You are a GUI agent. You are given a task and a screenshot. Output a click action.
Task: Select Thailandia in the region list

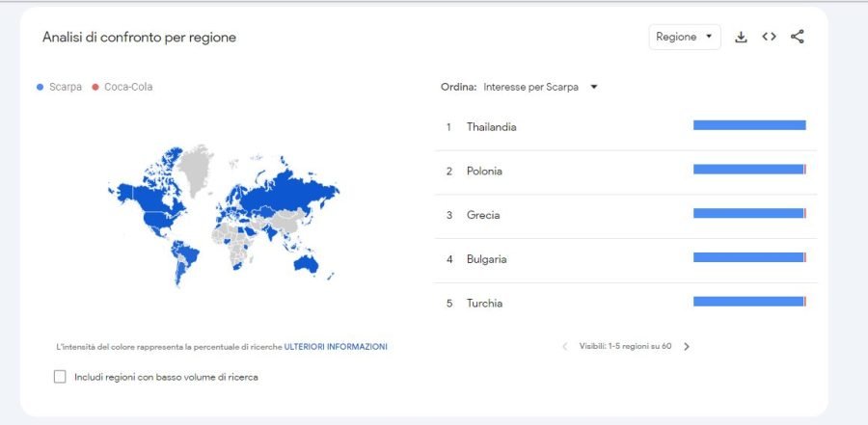[x=492, y=126]
